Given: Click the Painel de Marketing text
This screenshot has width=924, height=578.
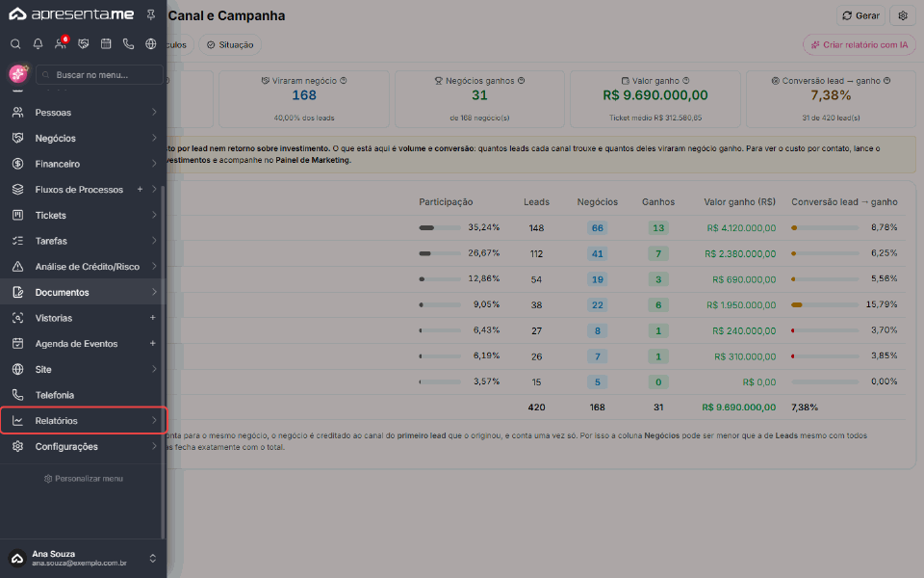Looking at the screenshot, I should click(312, 160).
